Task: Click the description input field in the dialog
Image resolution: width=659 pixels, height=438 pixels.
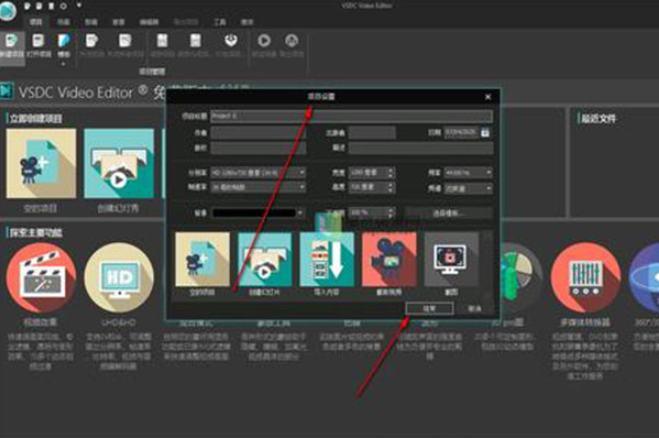Action: click(420, 148)
